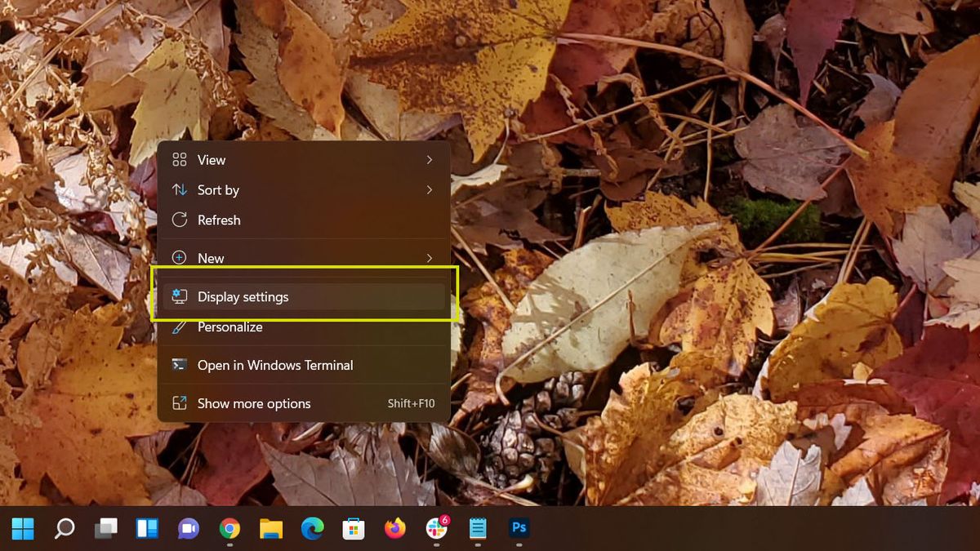The image size is (980, 551).
Task: Open taskbar Search magnifier
Action: pos(65,529)
